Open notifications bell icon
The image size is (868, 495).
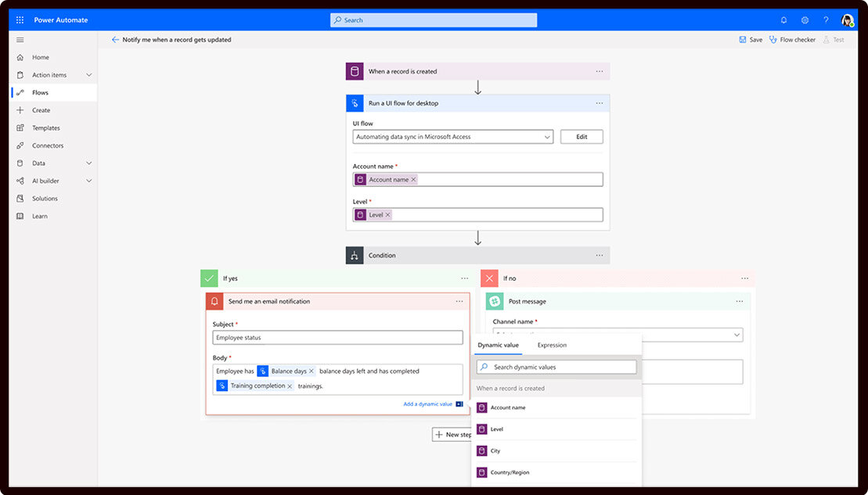point(783,20)
